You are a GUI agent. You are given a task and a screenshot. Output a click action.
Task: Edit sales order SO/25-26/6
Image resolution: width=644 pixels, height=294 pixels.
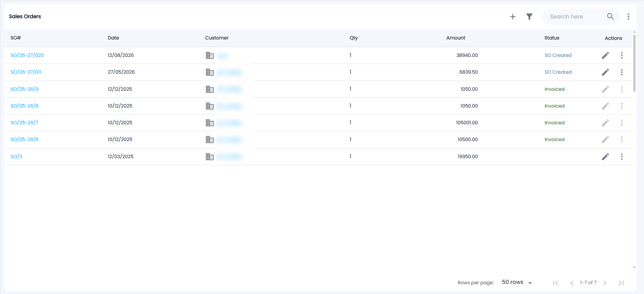tap(605, 139)
